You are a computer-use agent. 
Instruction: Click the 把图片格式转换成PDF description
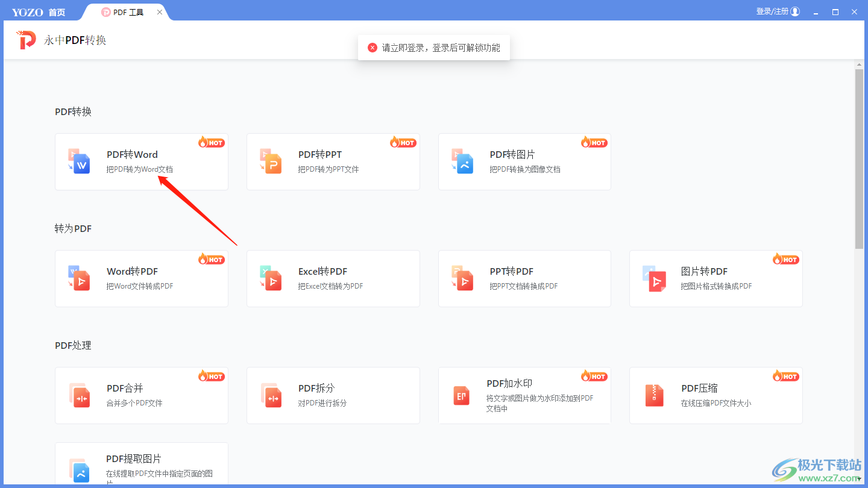coord(717,286)
